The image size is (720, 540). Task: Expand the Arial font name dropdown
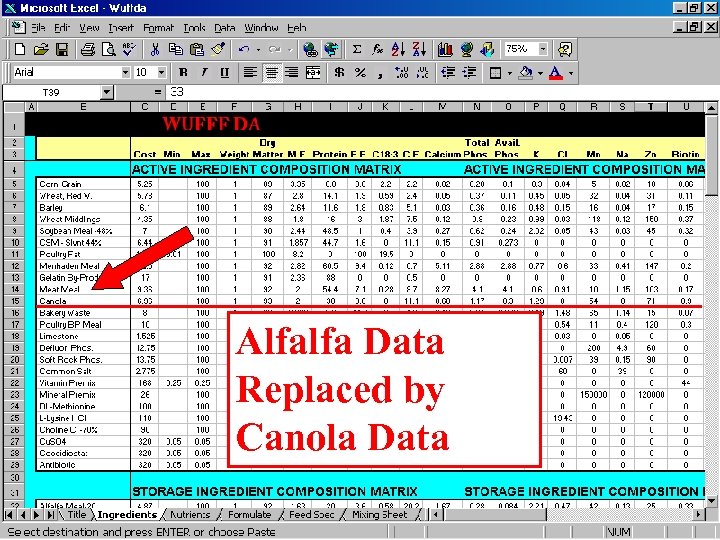click(x=125, y=73)
